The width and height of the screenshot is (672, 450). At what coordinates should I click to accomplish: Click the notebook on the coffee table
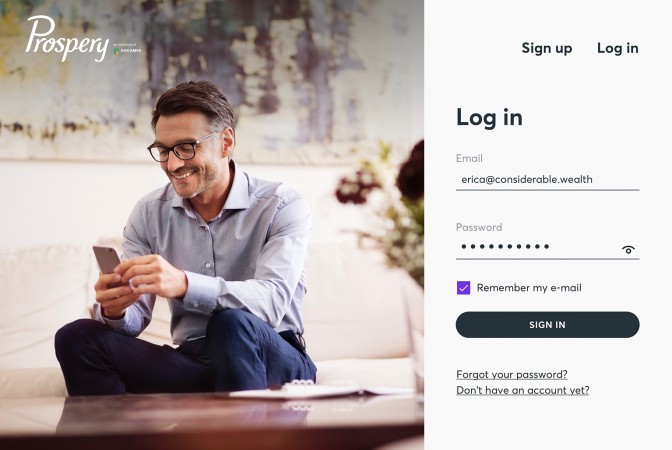coord(321,389)
